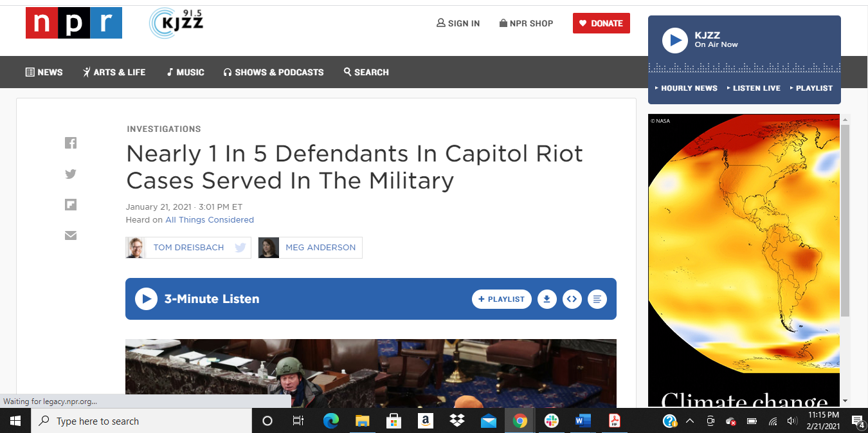Screen dimensions: 868x433
Task: Share article via Twitter bird icon
Action: (71, 174)
